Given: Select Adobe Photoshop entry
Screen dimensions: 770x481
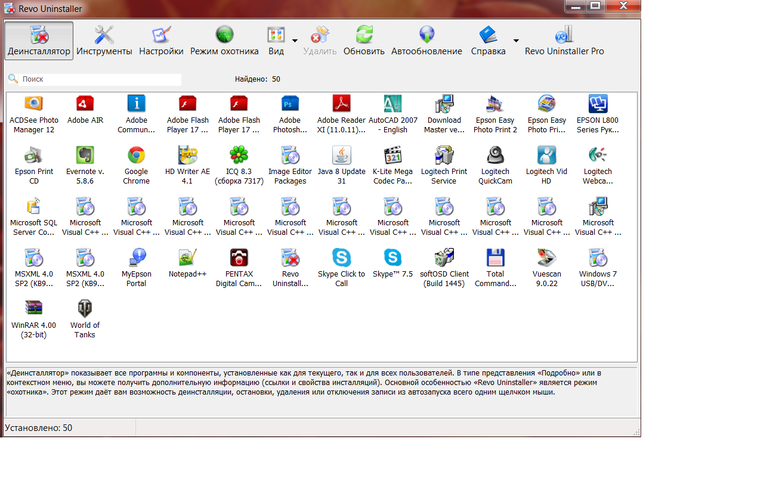Looking at the screenshot, I should click(x=290, y=114).
